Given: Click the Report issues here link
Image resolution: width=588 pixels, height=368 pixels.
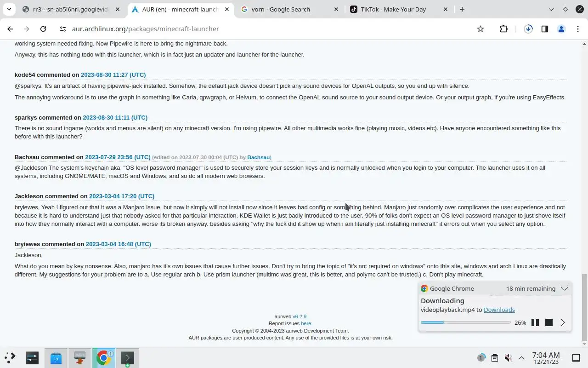Looking at the screenshot, I should point(306,323).
